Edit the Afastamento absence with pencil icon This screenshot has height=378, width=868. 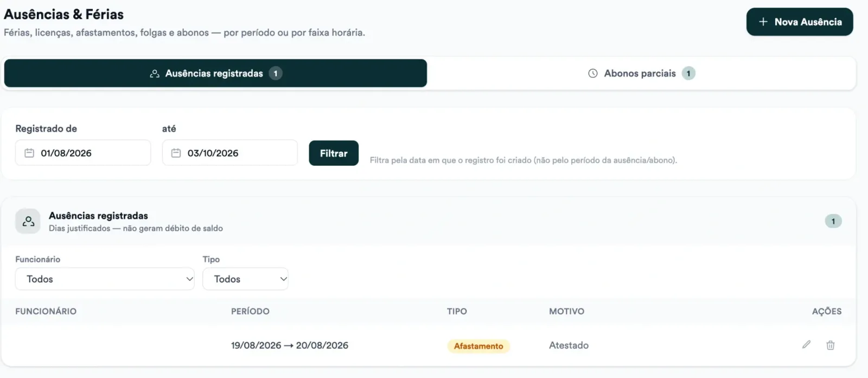[x=807, y=345]
